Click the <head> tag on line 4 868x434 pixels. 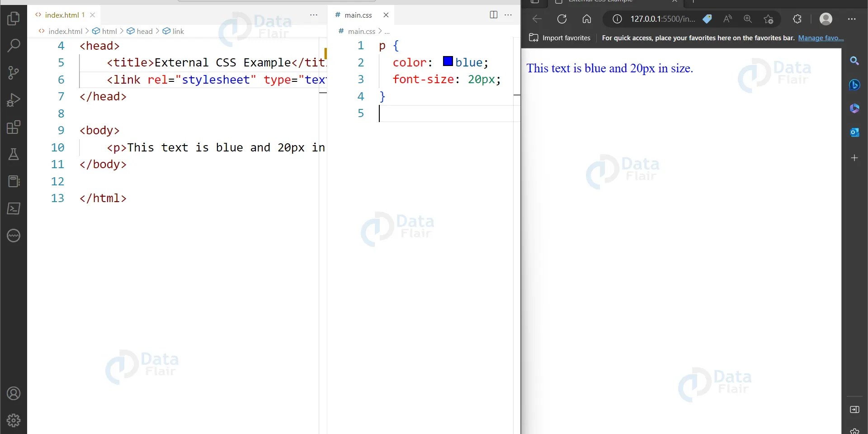click(x=99, y=46)
